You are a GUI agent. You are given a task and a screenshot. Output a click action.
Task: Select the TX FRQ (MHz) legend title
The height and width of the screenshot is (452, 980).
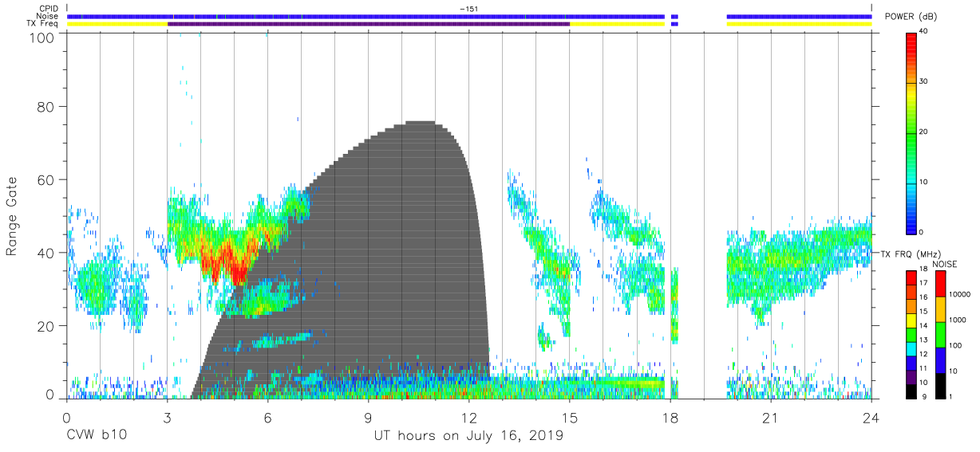[x=909, y=254]
